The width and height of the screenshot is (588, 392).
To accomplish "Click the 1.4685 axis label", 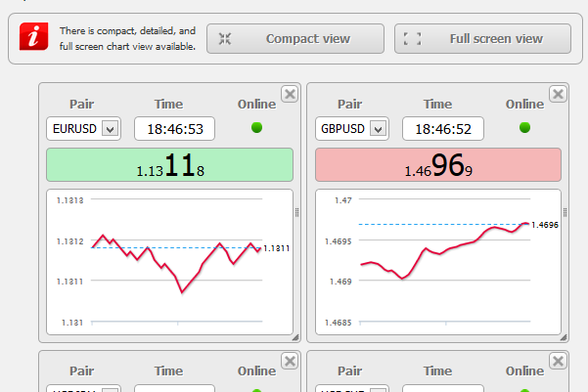I will tap(338, 323).
